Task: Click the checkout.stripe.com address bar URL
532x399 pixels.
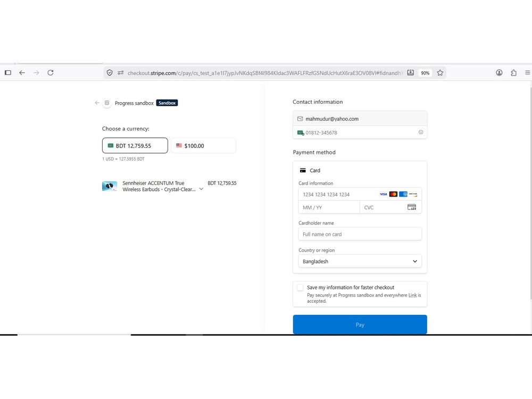Action: [265, 73]
